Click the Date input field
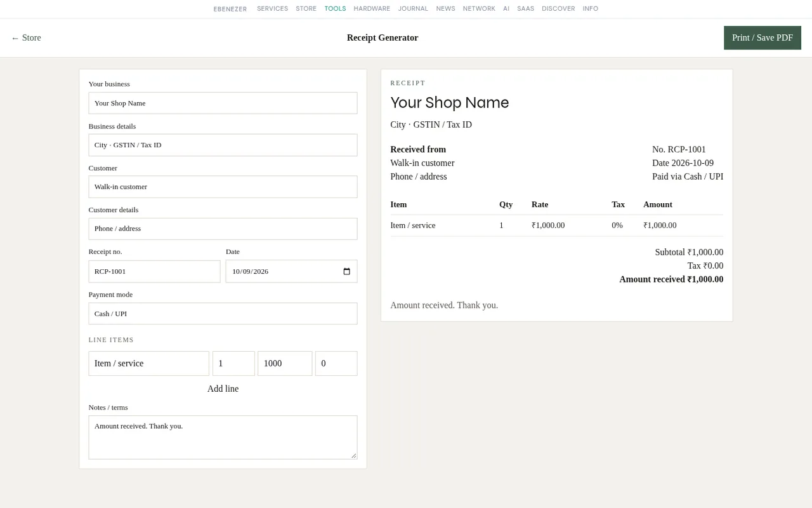 [x=291, y=271]
